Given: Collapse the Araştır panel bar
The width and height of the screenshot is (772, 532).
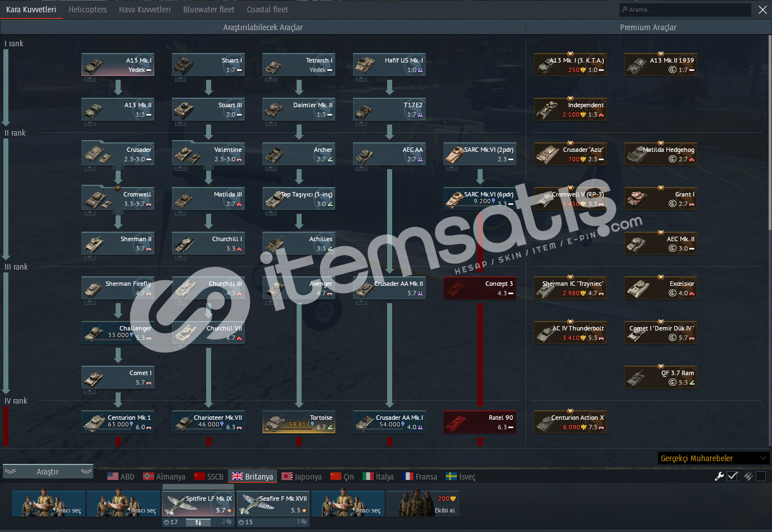Looking at the screenshot, I should 47,472.
